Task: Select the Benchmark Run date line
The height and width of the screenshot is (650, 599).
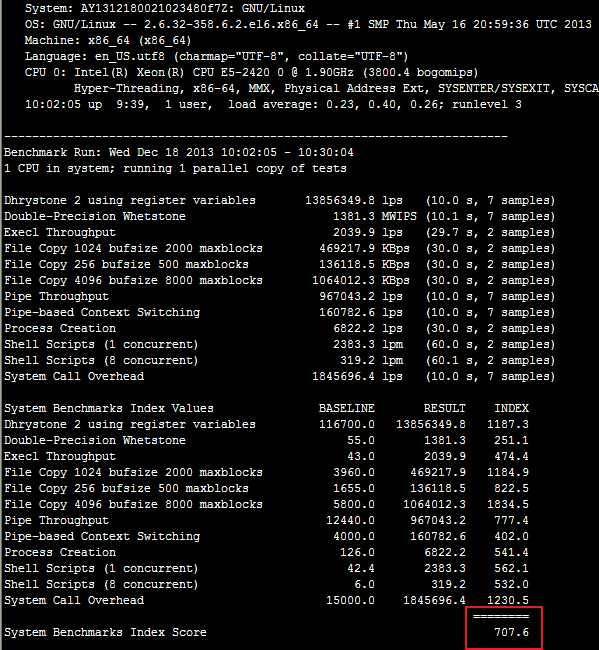Action: click(x=179, y=153)
